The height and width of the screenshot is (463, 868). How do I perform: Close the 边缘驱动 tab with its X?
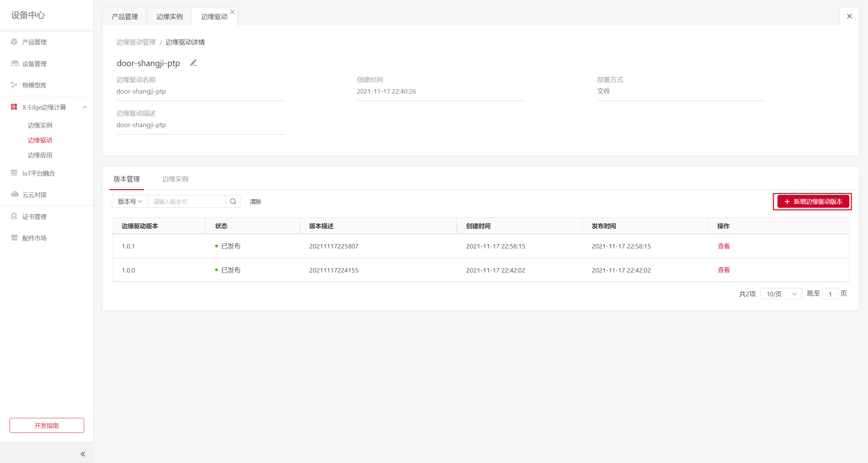tap(232, 12)
